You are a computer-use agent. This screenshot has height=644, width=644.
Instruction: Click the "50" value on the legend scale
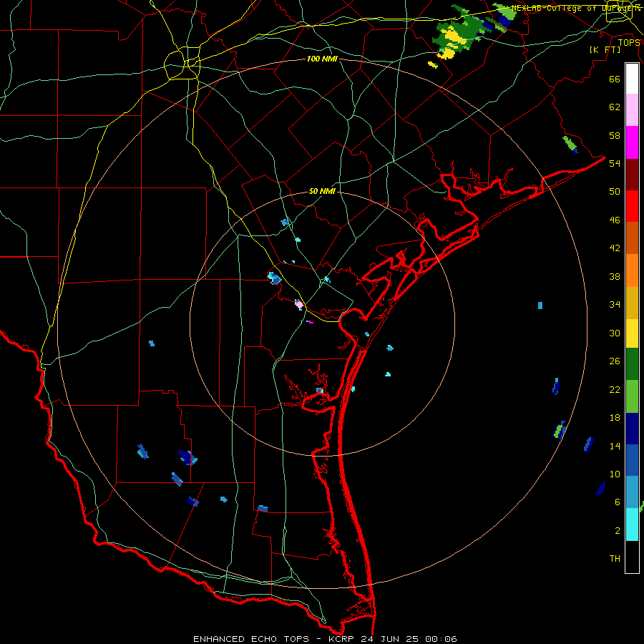615,191
